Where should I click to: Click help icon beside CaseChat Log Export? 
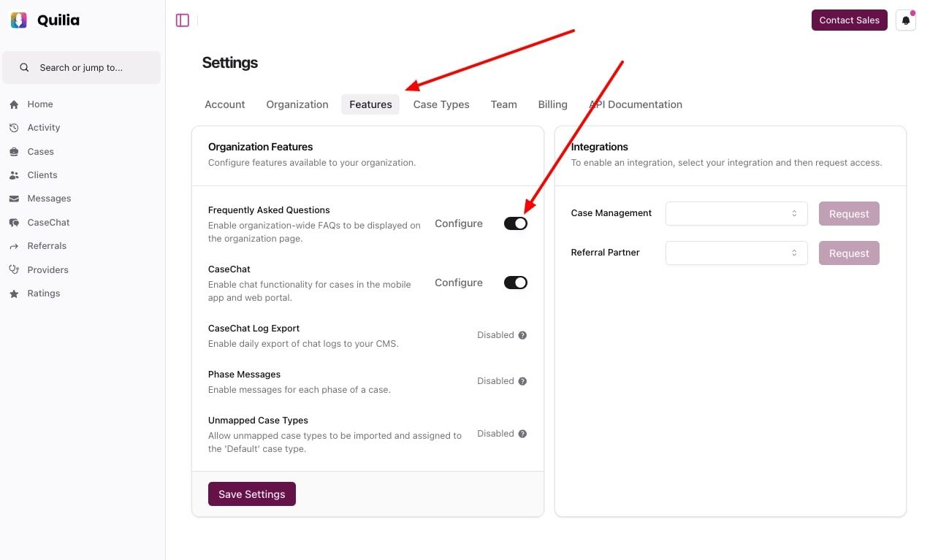[522, 335]
